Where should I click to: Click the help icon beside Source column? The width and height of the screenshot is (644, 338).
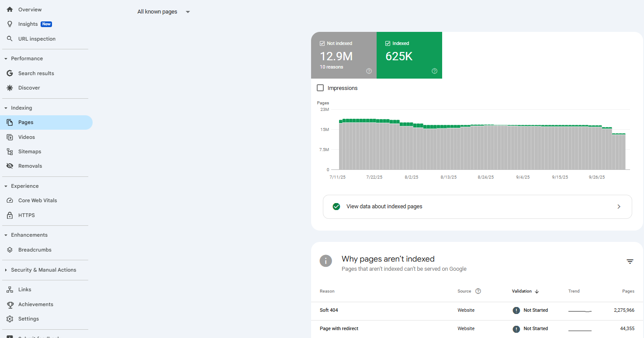point(478,291)
